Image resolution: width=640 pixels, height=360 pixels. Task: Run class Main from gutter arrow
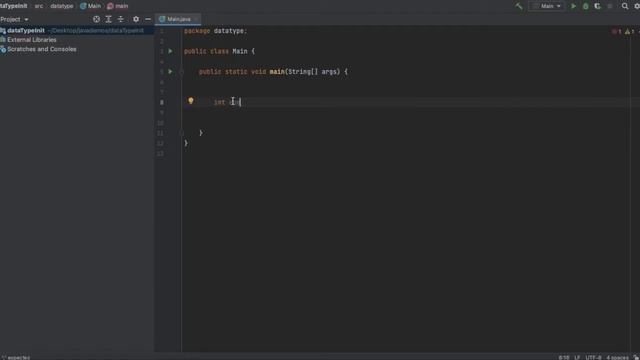pyautogui.click(x=171, y=51)
